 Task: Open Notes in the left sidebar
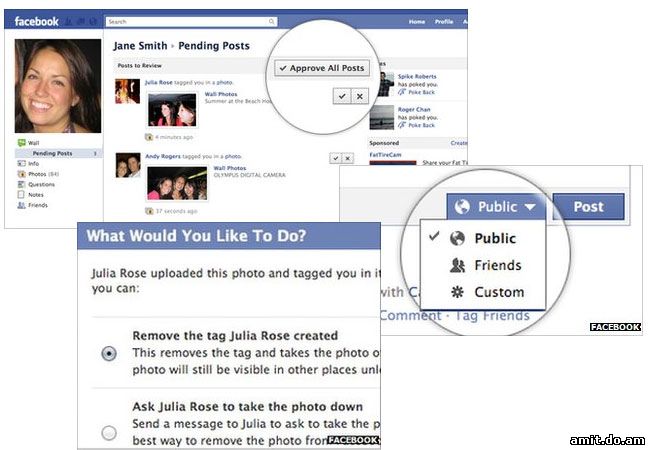pos(36,195)
